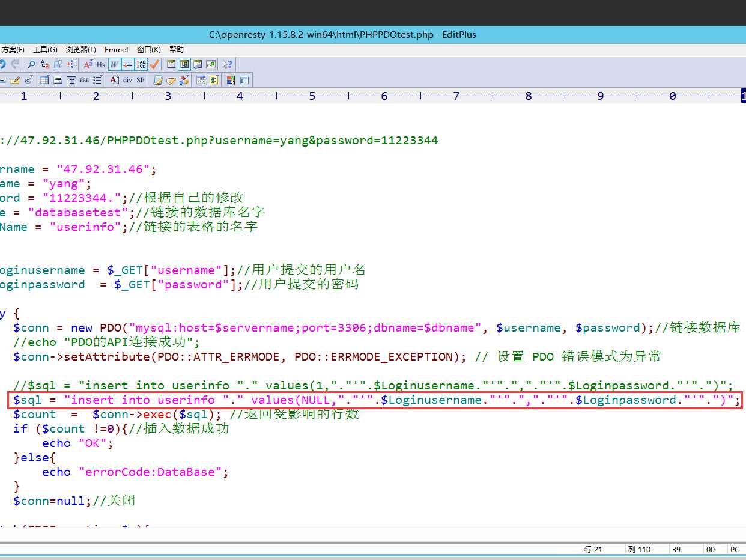Click the Redo arrow icon

(x=15, y=64)
